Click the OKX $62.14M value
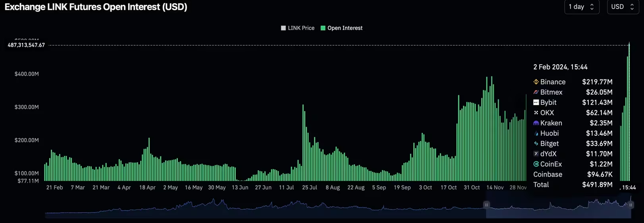Screen dimensions: 644x223 (599, 113)
